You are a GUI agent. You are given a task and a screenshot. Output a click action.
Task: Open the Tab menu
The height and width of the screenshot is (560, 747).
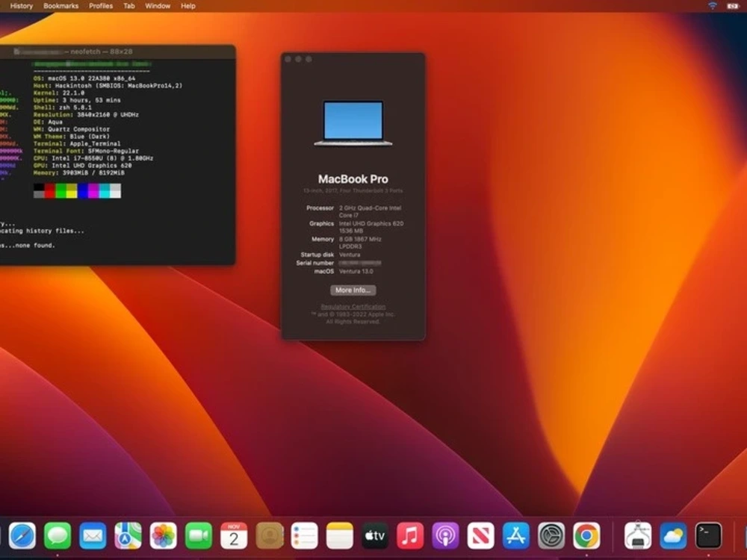129,6
